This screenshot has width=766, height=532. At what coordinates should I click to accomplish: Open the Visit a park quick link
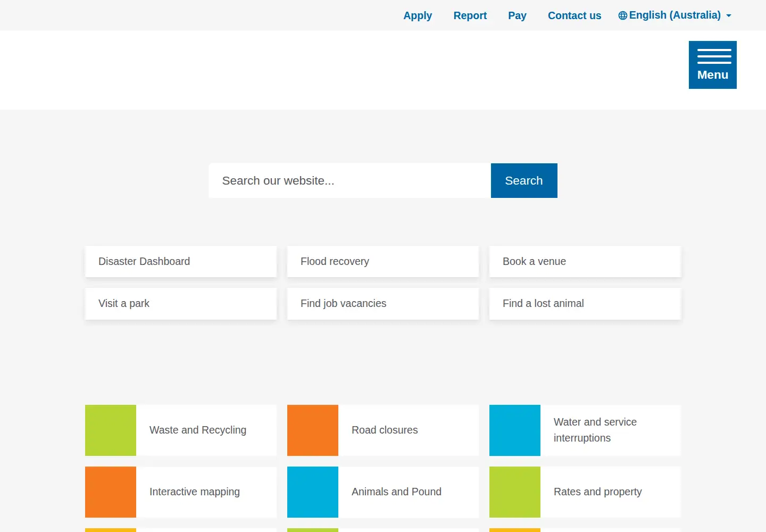[x=181, y=303]
